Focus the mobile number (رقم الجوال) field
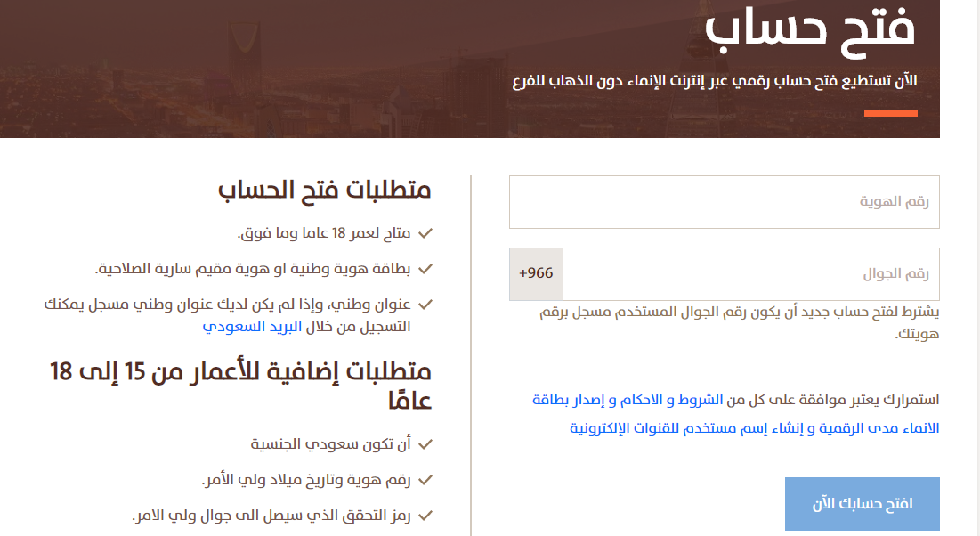The width and height of the screenshot is (980, 536). (x=750, y=274)
